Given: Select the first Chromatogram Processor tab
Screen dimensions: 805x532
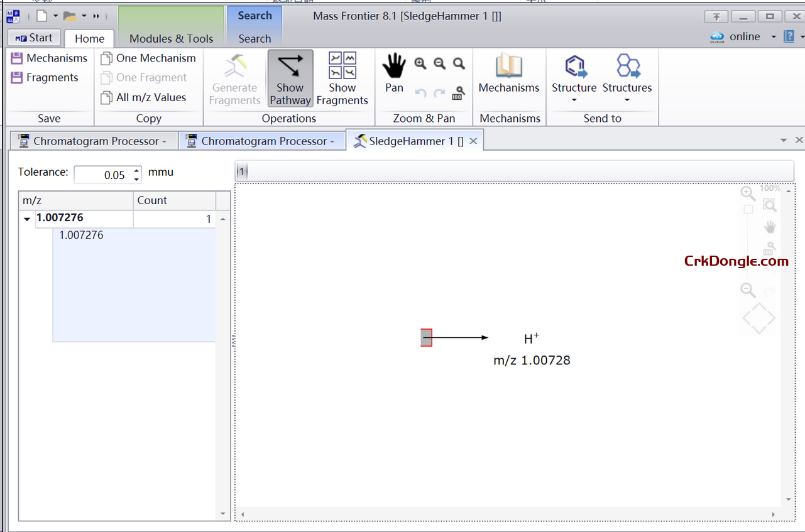Looking at the screenshot, I should (93, 141).
